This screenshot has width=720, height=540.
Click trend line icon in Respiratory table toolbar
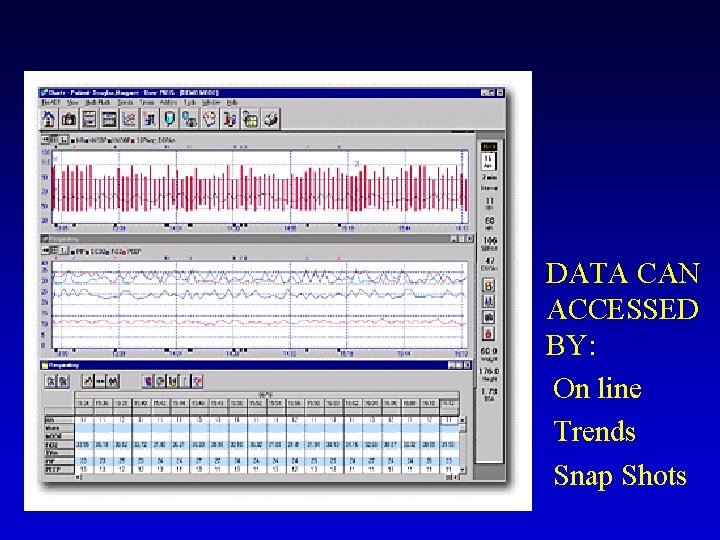pos(88,381)
